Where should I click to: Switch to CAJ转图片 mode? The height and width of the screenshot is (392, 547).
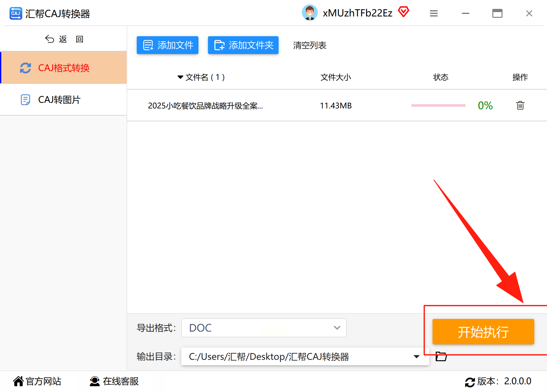(59, 100)
